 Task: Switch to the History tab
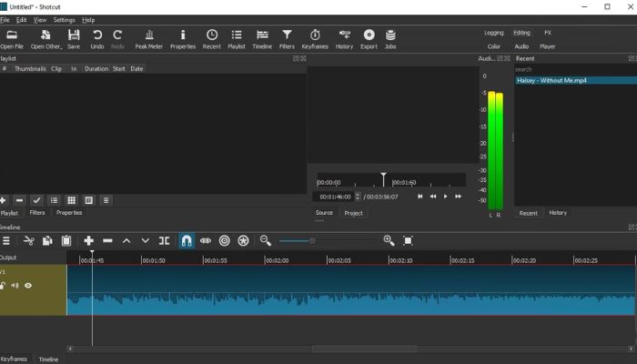coord(558,213)
